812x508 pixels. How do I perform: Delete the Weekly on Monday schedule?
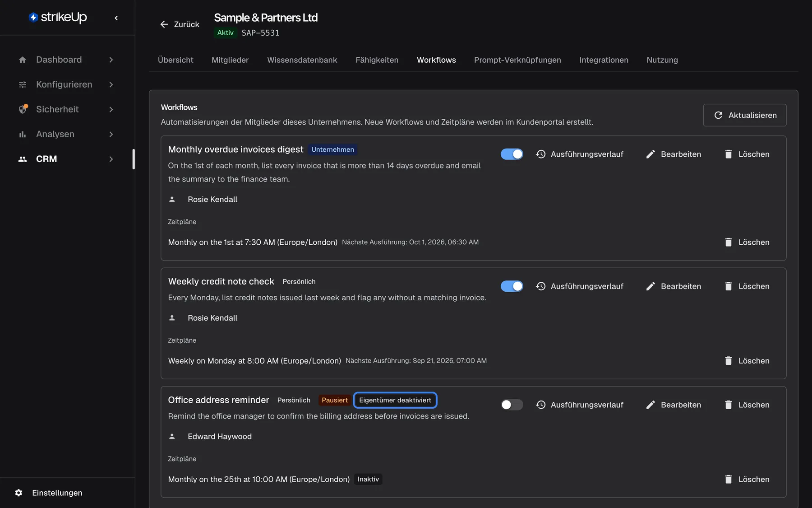(x=747, y=361)
